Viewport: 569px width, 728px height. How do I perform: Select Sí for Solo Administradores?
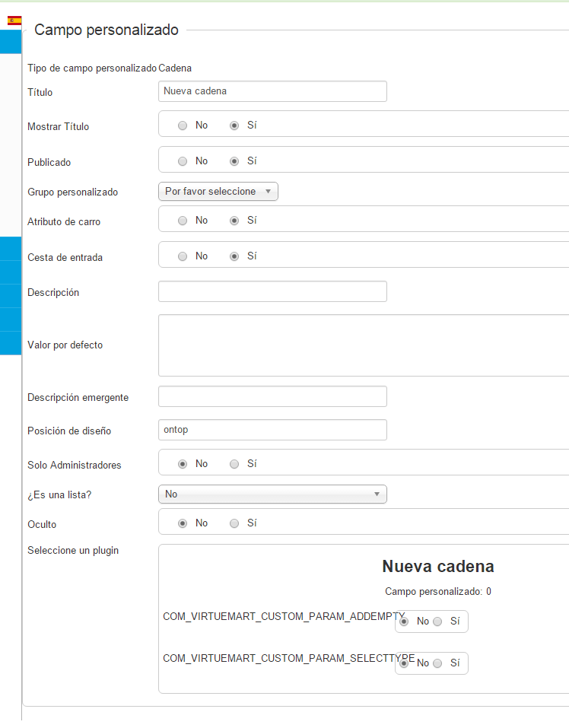click(234, 464)
